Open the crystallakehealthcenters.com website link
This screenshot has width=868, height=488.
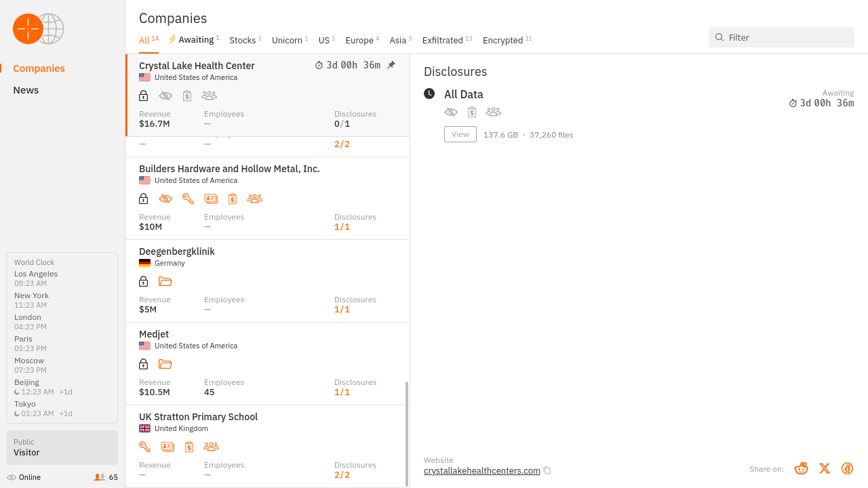482,470
